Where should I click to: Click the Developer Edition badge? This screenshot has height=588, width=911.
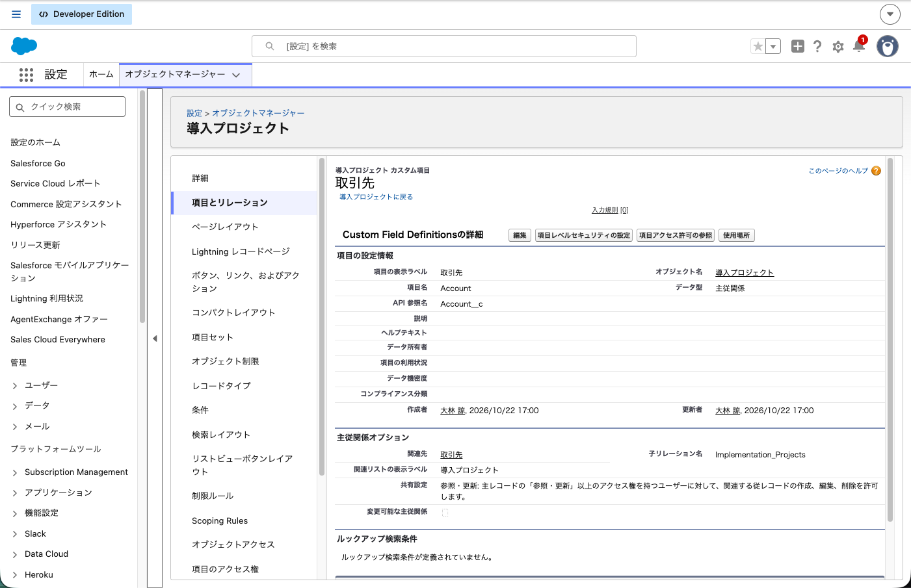(81, 14)
